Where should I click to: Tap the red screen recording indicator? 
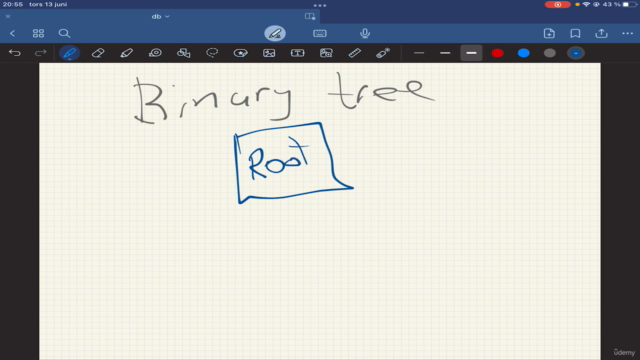click(x=558, y=4)
